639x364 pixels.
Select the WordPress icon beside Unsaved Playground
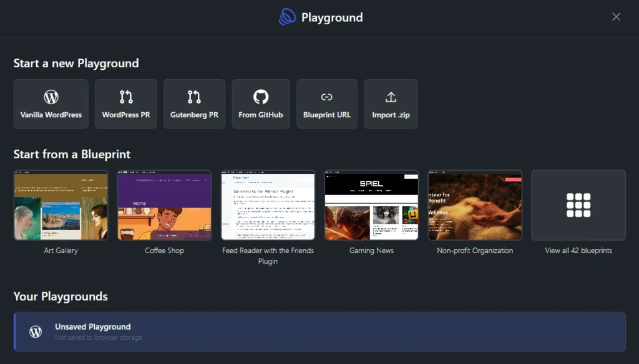(x=35, y=331)
